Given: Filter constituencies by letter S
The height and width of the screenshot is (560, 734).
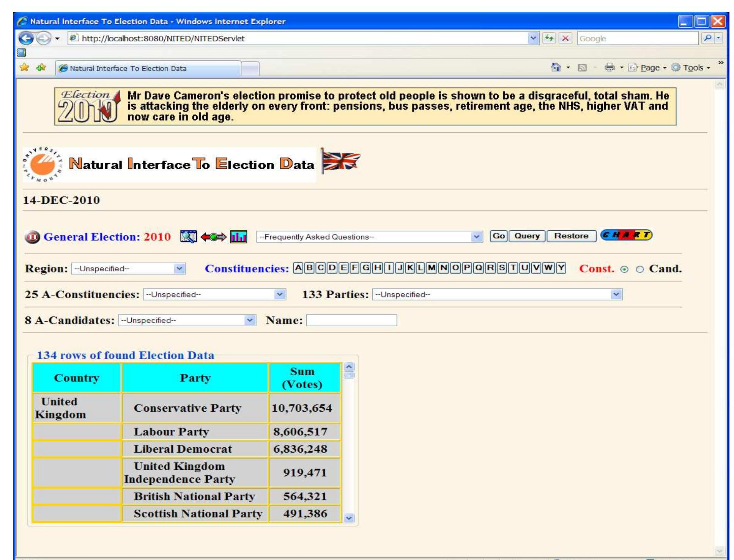Looking at the screenshot, I should pos(502,268).
